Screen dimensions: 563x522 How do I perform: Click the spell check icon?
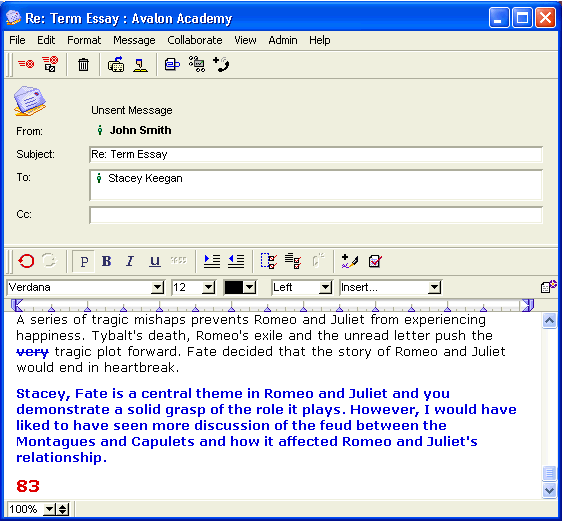[x=375, y=261]
